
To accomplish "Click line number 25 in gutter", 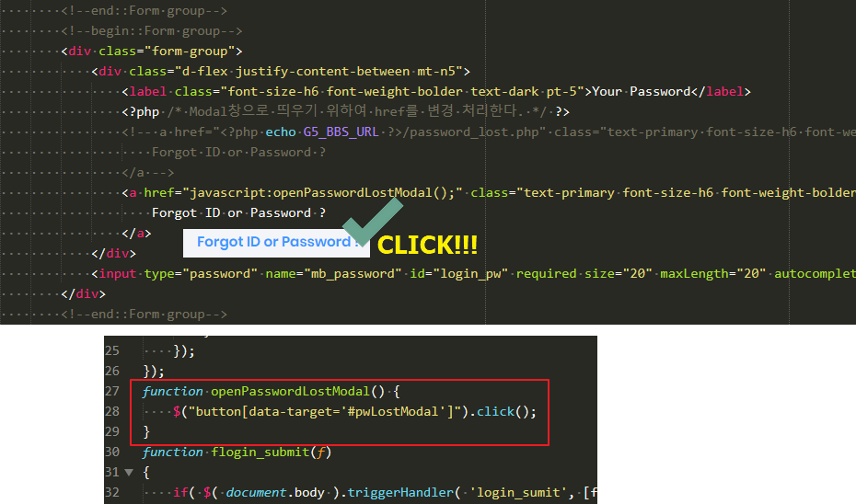I will point(112,351).
